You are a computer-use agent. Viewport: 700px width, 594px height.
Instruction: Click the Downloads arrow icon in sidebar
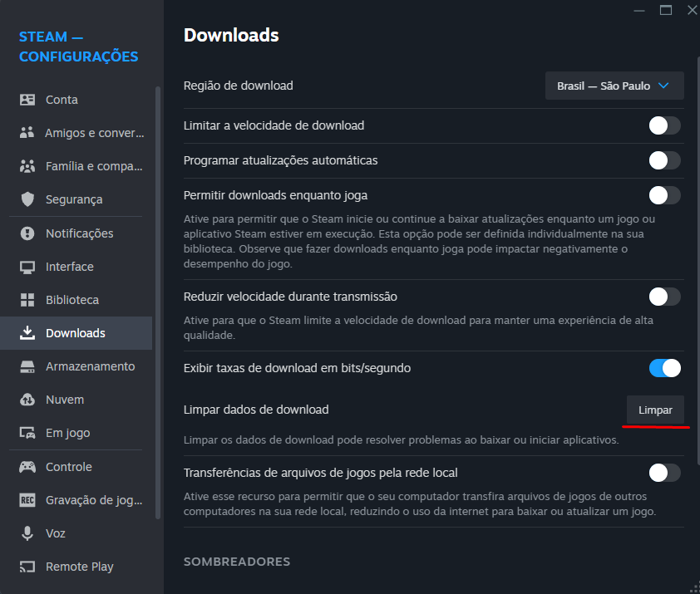27,333
